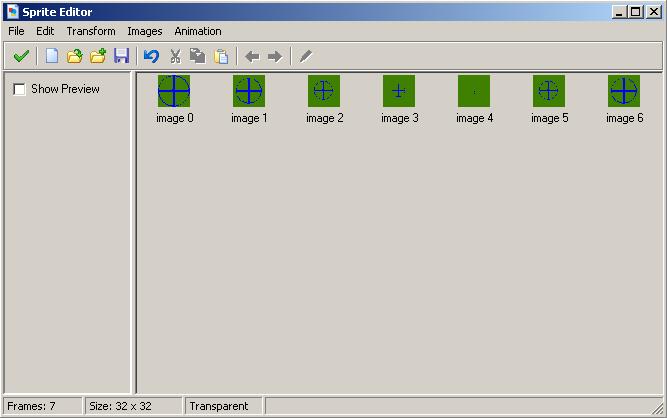Viewport: 667px width, 418px height.
Task: Close the Sprite Editor window
Action: 653,11
